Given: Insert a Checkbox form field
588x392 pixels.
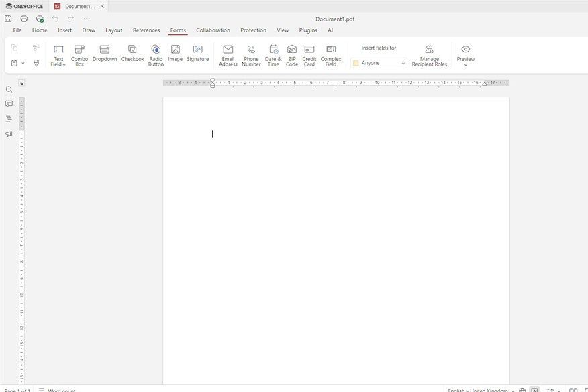Looking at the screenshot, I should [x=132, y=53].
